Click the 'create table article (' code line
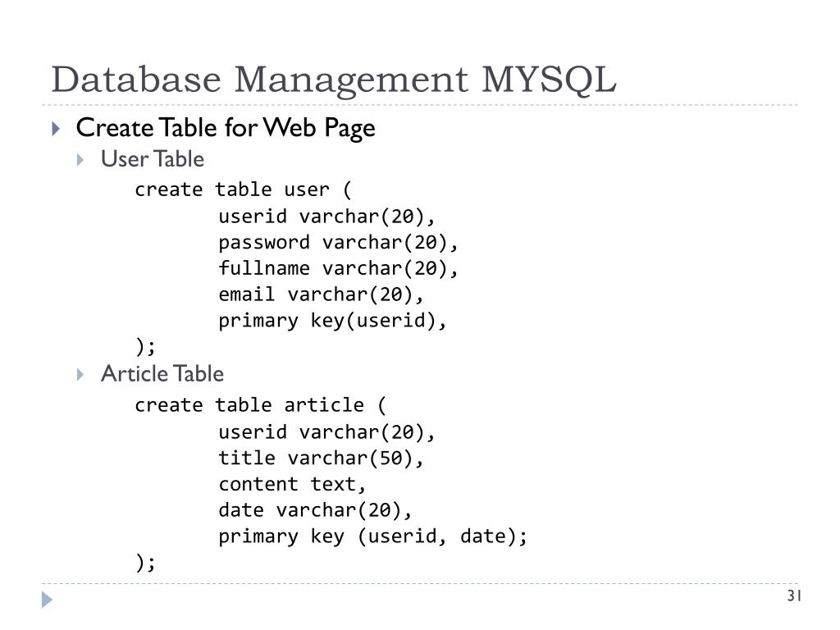This screenshot has height=630, width=840. (x=260, y=405)
